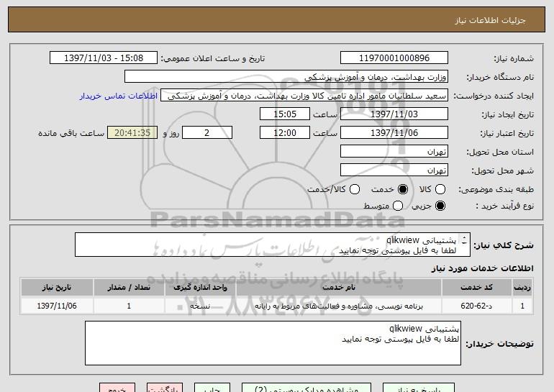This screenshot has height=392, width=554.
Task: Click the scroll stepper of شرح کلی نیاز
Action: pyautogui.click(x=464, y=240)
